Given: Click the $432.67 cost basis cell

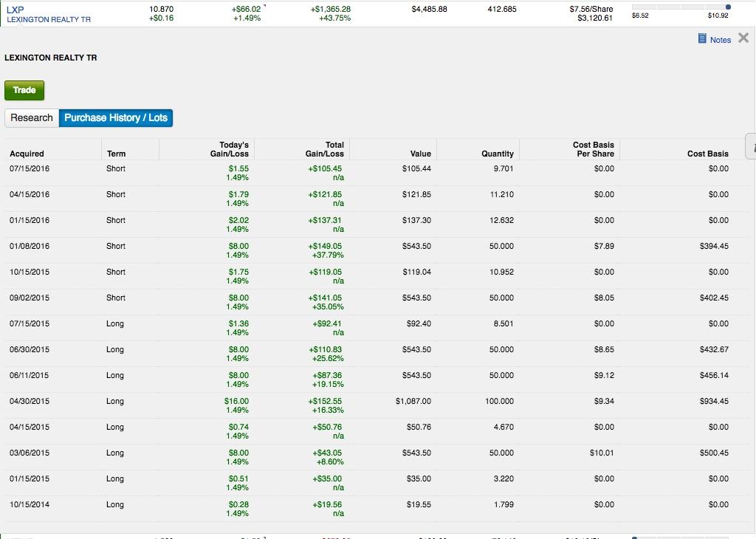Looking at the screenshot, I should click(x=714, y=349).
